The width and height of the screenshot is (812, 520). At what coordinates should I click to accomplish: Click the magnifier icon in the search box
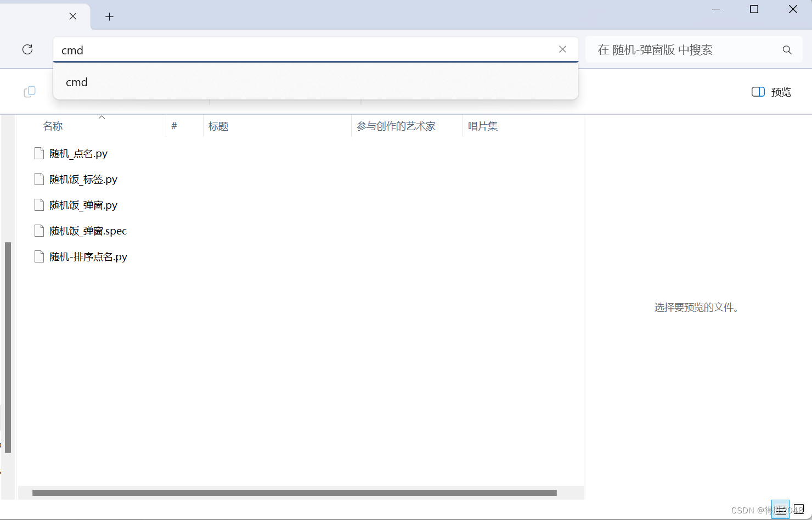[x=787, y=49]
